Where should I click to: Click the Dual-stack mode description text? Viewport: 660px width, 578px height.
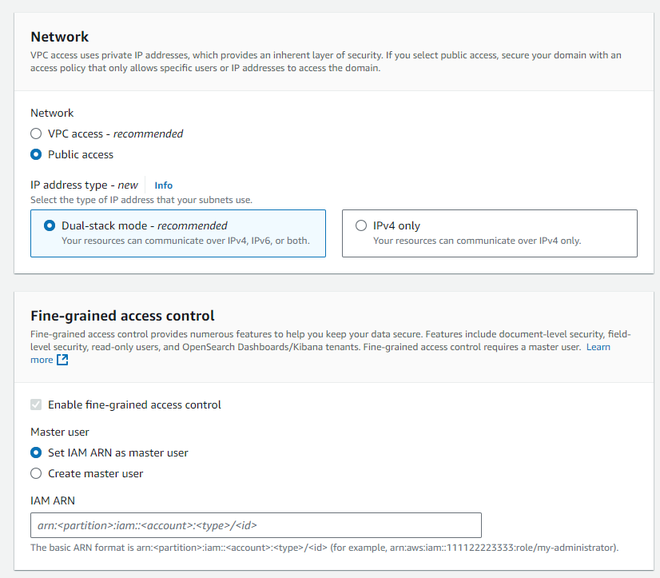coord(185,241)
